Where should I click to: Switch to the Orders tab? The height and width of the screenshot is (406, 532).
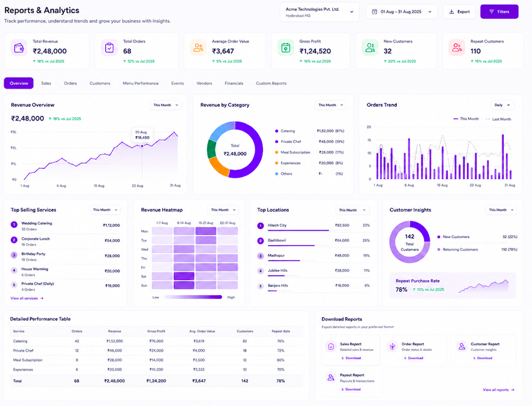click(x=70, y=83)
